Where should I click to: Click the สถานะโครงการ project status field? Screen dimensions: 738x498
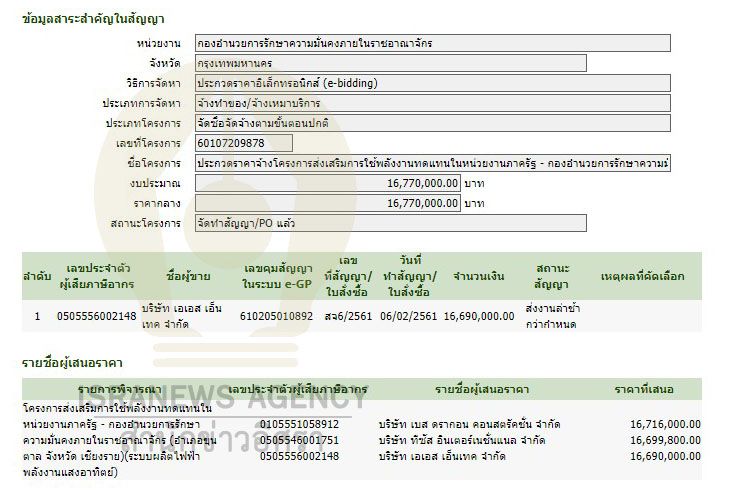coord(432,223)
